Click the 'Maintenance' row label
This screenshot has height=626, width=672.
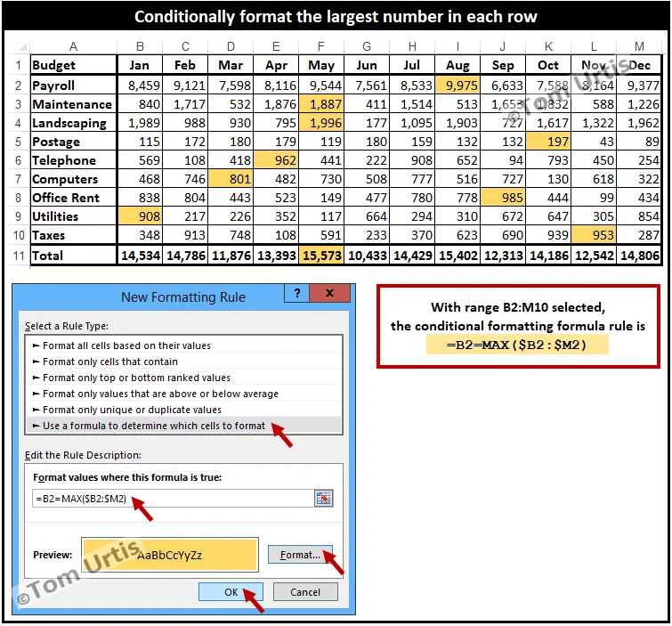pyautogui.click(x=73, y=104)
